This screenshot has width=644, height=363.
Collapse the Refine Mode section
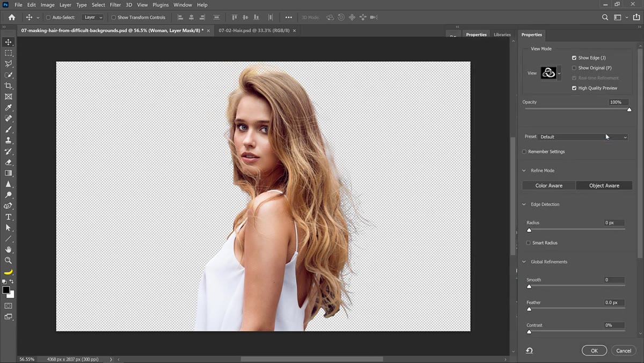524,171
